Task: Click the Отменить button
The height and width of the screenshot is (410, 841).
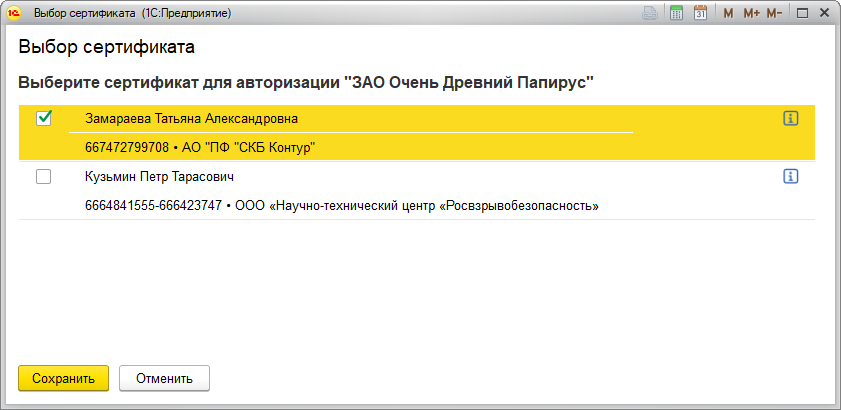Action: tap(164, 378)
